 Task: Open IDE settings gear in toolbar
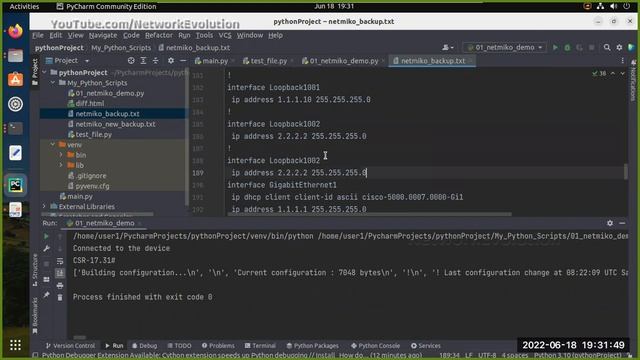click(x=619, y=48)
